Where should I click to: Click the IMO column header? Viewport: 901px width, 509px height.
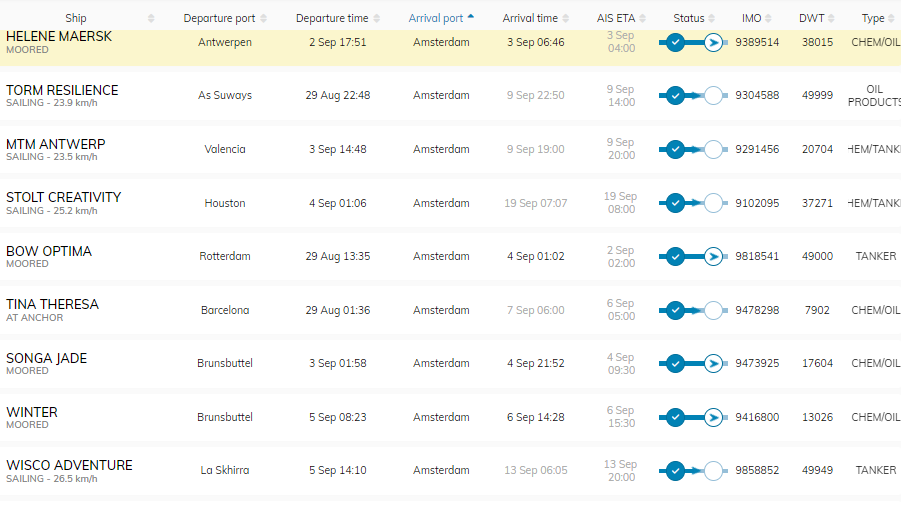(751, 18)
